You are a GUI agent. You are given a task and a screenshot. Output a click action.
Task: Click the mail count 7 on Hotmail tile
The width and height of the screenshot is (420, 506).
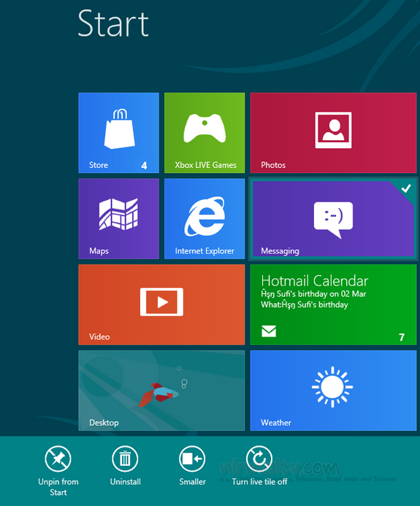[x=402, y=337]
